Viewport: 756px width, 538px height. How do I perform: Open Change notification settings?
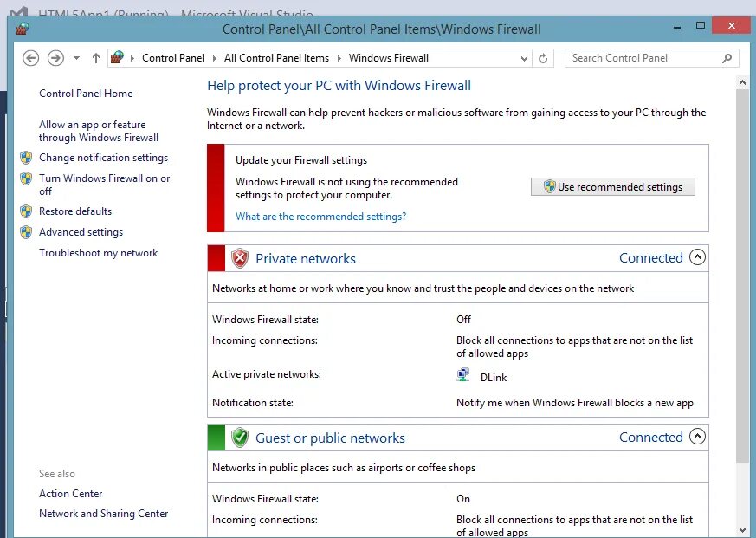click(x=103, y=158)
